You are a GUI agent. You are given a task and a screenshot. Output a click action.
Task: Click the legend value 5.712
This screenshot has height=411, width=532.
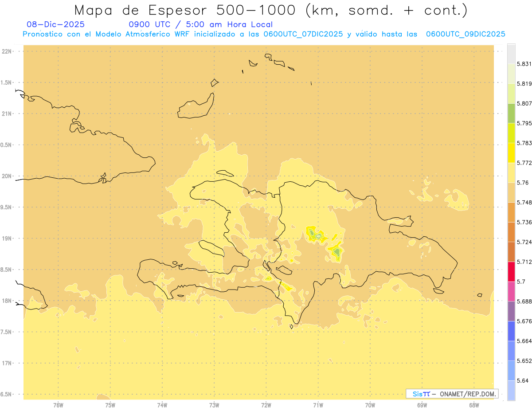pos(524,262)
